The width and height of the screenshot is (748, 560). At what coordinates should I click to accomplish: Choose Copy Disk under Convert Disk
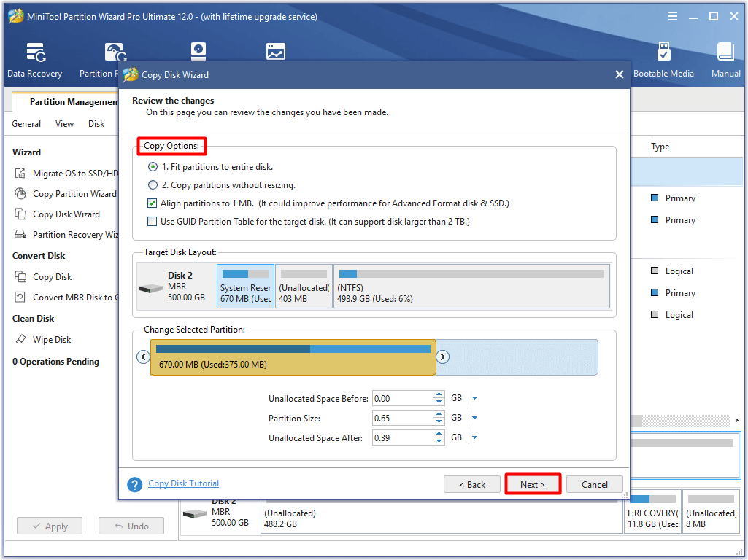click(x=52, y=277)
